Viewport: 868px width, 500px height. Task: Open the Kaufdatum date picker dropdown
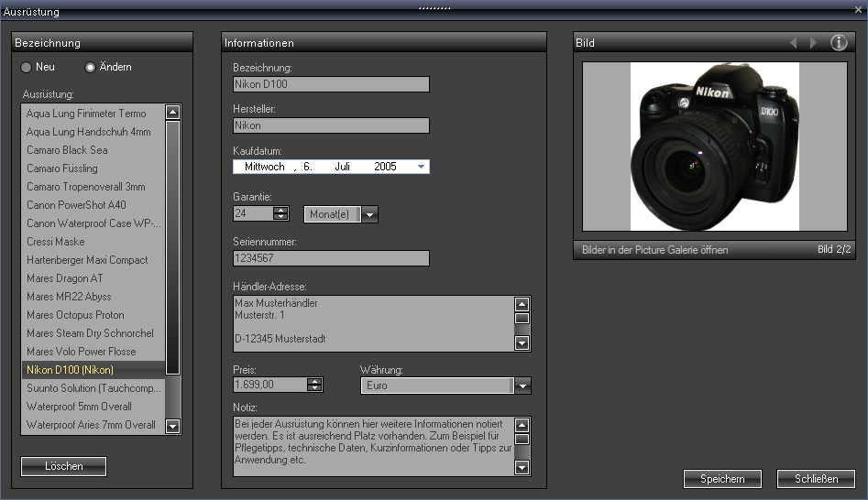pyautogui.click(x=421, y=167)
